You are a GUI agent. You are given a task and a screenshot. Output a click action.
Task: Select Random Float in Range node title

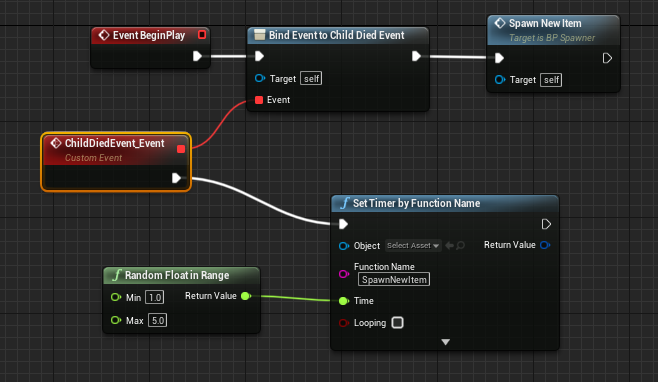[177, 275]
